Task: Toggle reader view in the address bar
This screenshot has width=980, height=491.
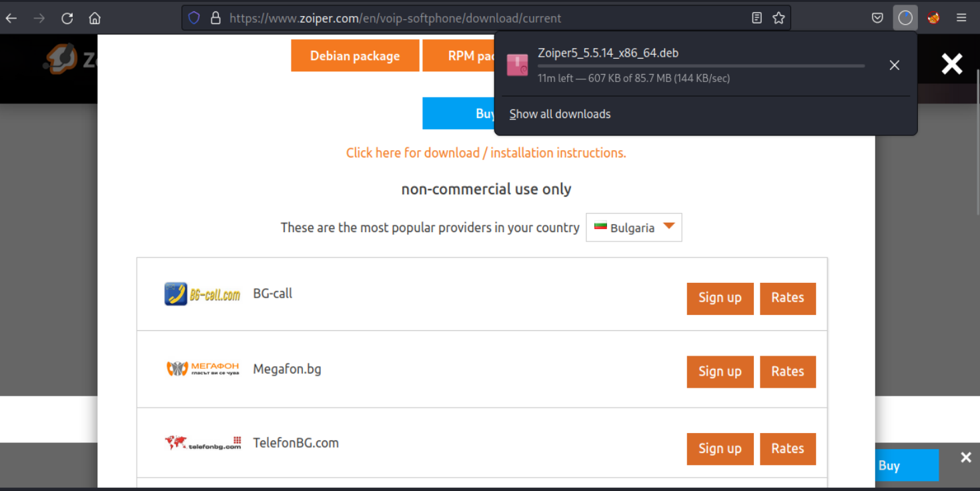Action: point(757,18)
